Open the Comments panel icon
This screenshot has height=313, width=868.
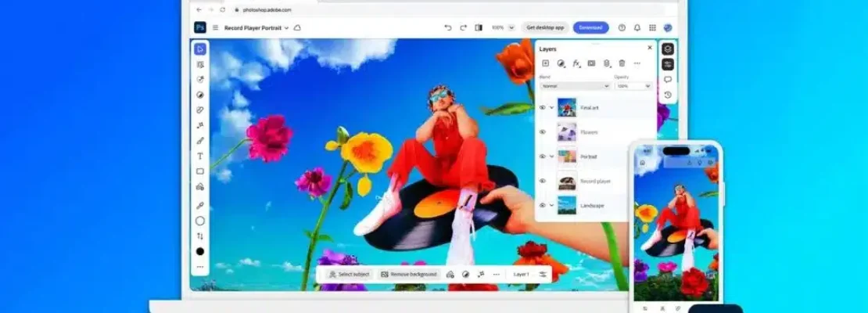pos(668,80)
